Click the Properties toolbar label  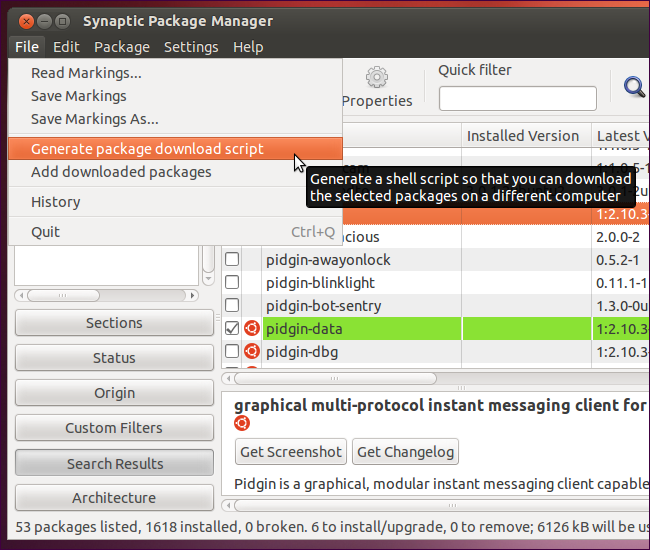377,101
